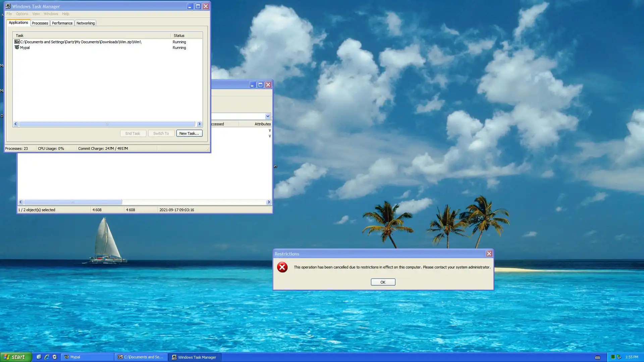The width and height of the screenshot is (644, 362).
Task: Click Show Desktop quick launch icon
Action: [39, 357]
